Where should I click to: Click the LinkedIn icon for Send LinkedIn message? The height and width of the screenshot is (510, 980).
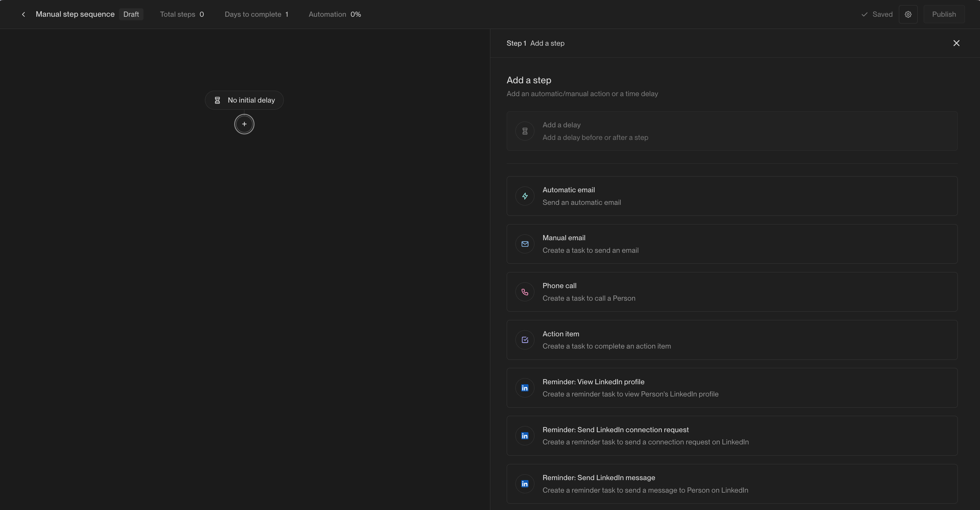[x=525, y=484]
